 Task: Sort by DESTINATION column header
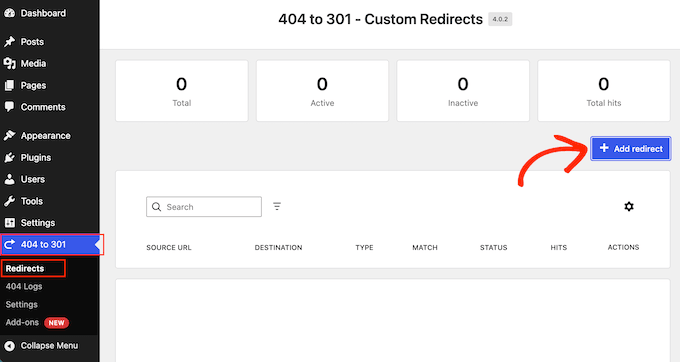[278, 248]
